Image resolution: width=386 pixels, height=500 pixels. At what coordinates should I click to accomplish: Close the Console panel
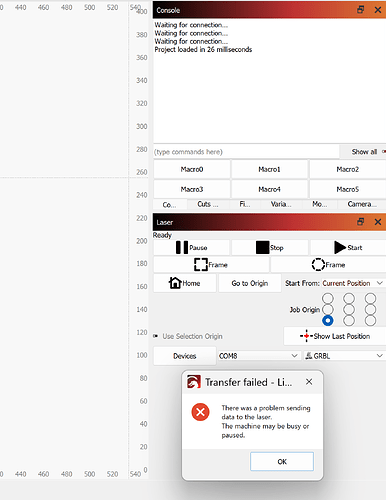(x=378, y=10)
